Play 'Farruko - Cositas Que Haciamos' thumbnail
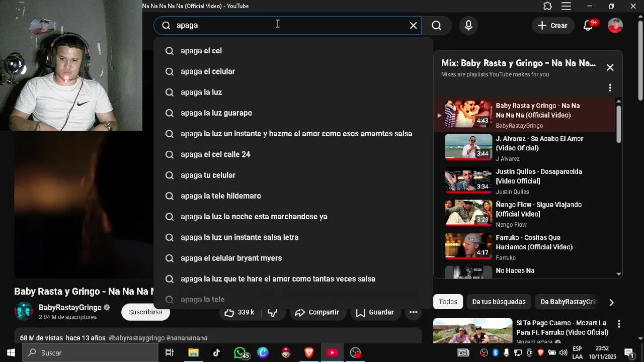 click(468, 246)
